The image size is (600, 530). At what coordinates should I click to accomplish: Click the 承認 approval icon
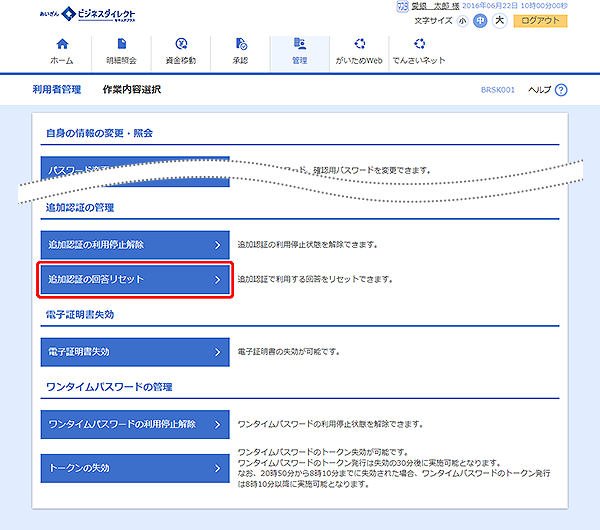[241, 44]
